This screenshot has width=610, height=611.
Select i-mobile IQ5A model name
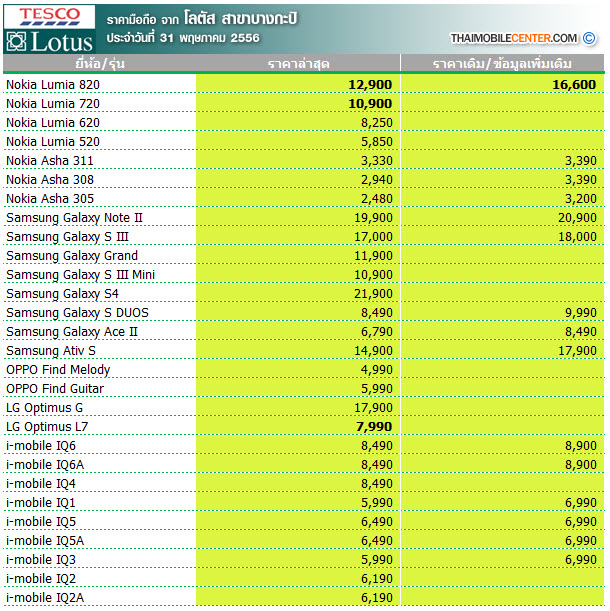45,541
